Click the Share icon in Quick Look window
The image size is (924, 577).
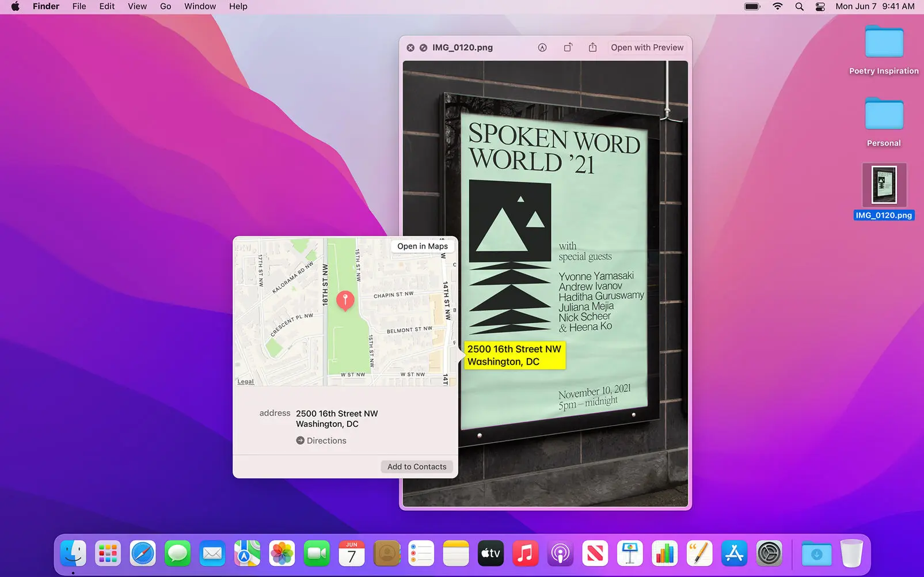pos(592,47)
